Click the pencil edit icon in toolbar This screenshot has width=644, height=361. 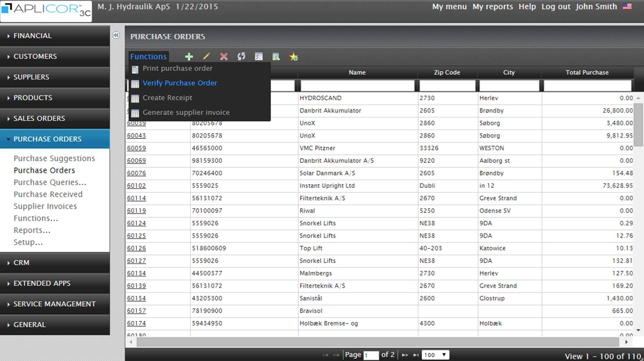[206, 57]
